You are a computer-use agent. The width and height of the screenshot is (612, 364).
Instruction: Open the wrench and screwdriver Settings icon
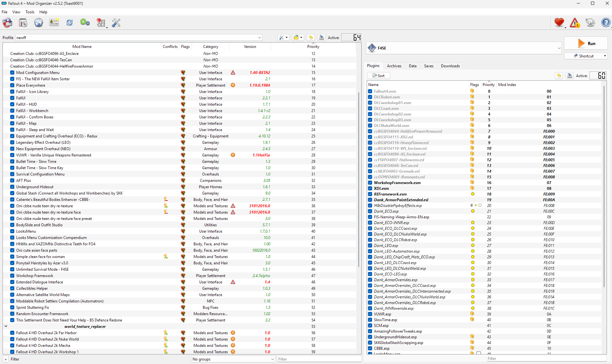pyautogui.click(x=116, y=23)
